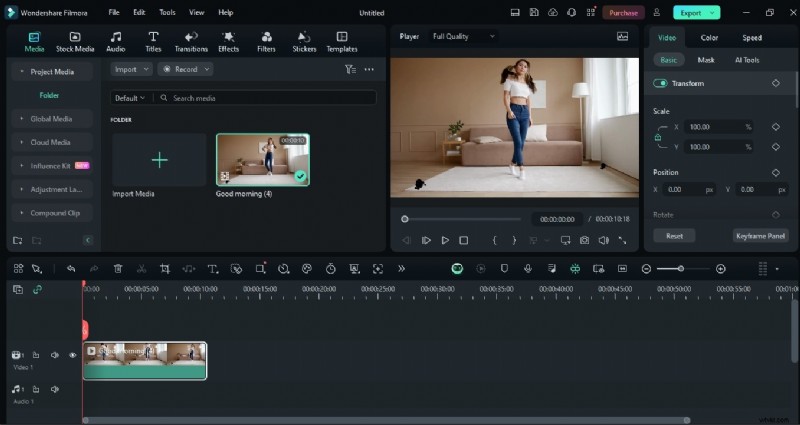Viewport: 800px width, 425px height.
Task: Collapse the media sidebar arrow
Action: tap(88, 240)
